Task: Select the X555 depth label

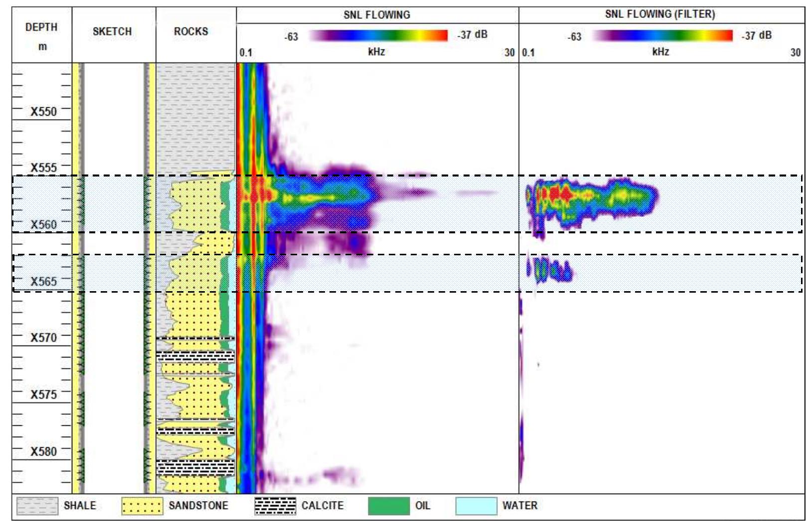Action: [x=43, y=168]
